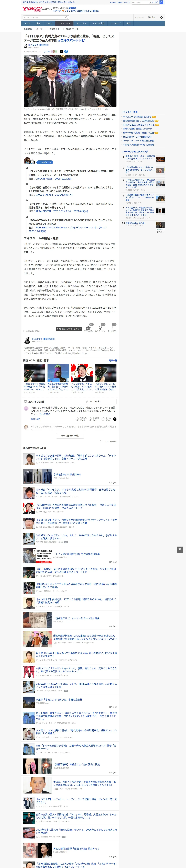
Task: Open topic 禁煙の老舗宿 喫煙客にショック
Action: 137,129
